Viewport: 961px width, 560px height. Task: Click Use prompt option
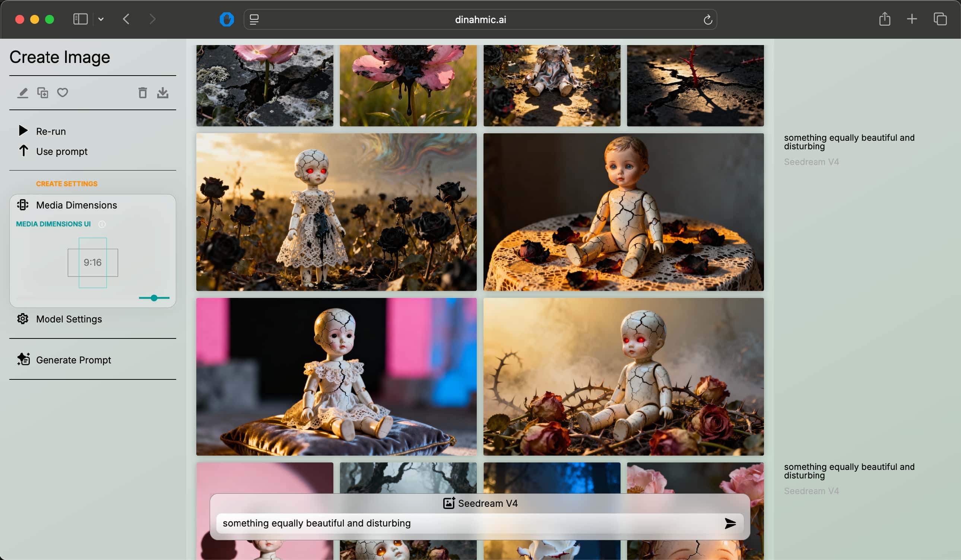(x=61, y=151)
